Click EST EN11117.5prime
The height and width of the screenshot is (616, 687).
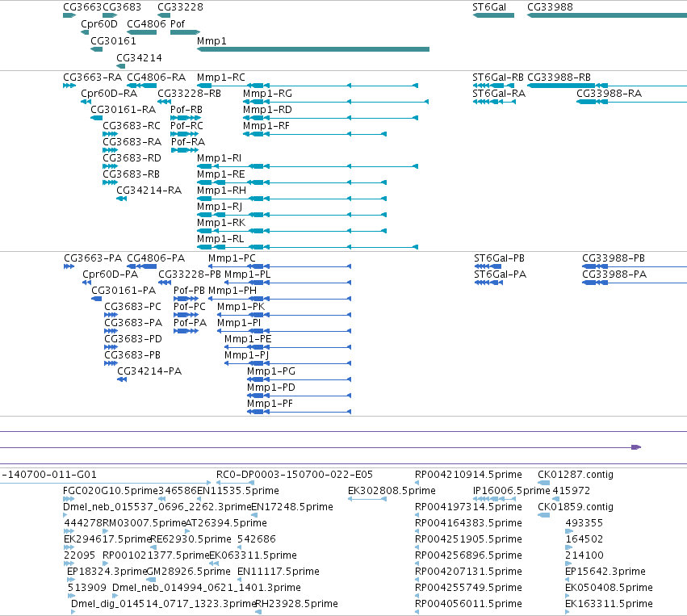(240, 580)
